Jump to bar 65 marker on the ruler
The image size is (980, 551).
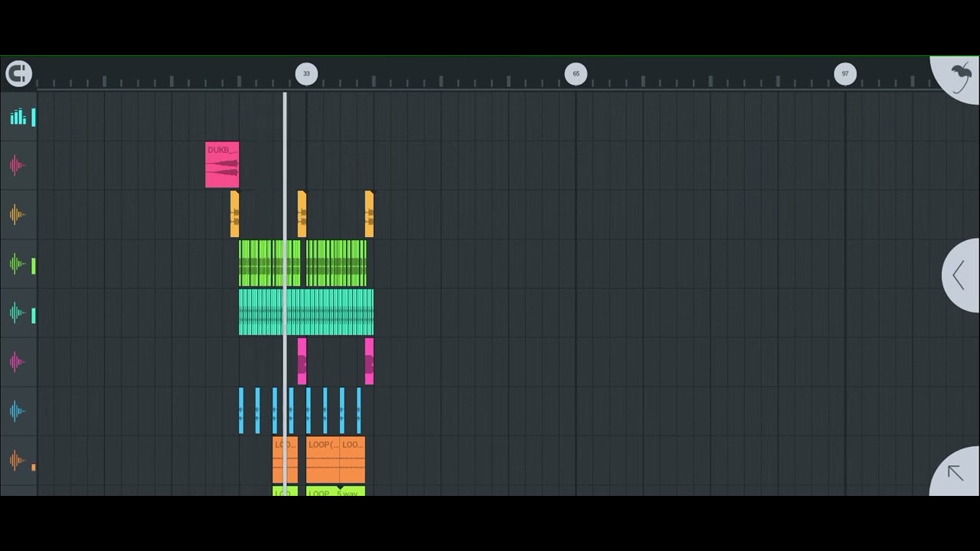point(576,73)
